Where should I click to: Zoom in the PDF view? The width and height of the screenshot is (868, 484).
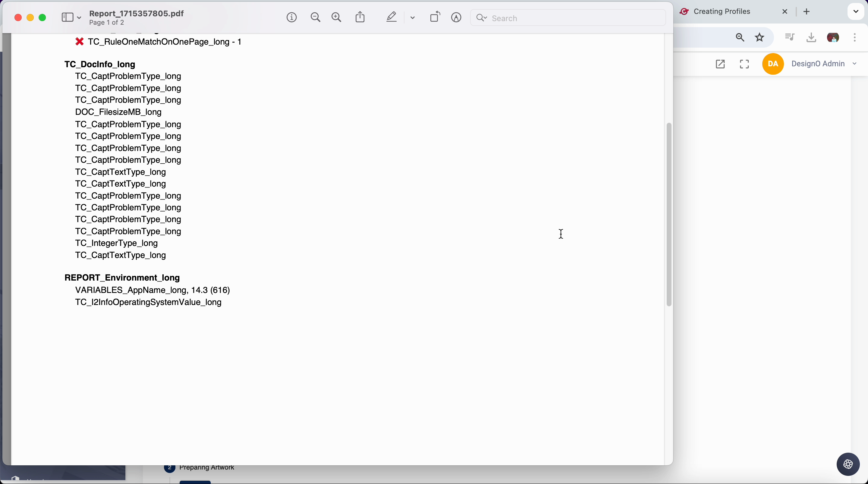coord(337,17)
